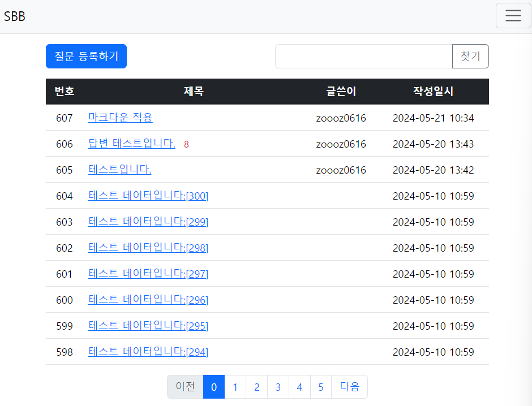Click the 작성일시 column header
This screenshot has height=406, width=532.
434,92
